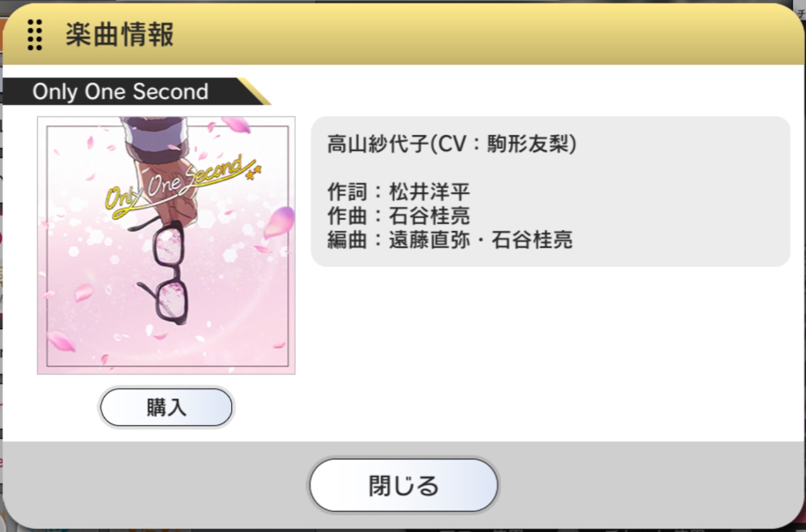Click the pink petal at jacket's bottom-left corner
The height and width of the screenshot is (532, 806).
tap(60, 342)
